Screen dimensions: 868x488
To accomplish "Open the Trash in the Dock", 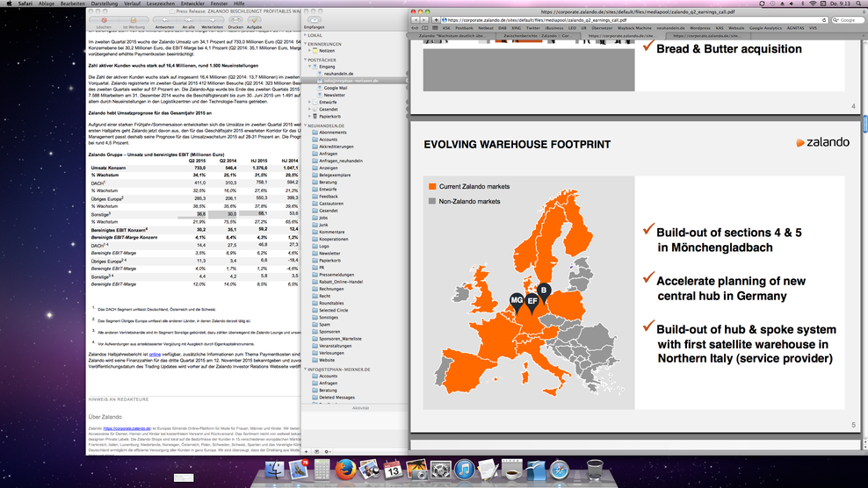I will 595,470.
